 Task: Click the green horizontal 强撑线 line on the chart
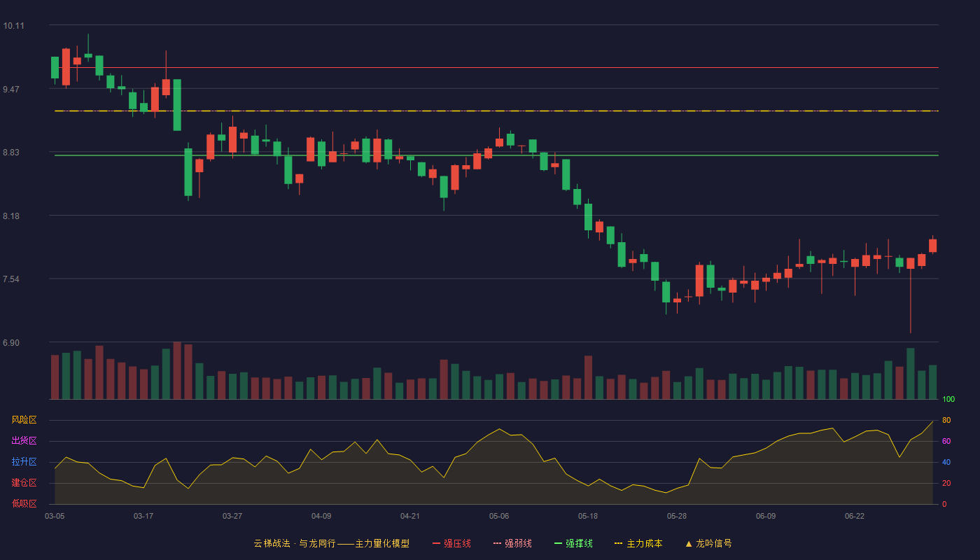point(496,155)
